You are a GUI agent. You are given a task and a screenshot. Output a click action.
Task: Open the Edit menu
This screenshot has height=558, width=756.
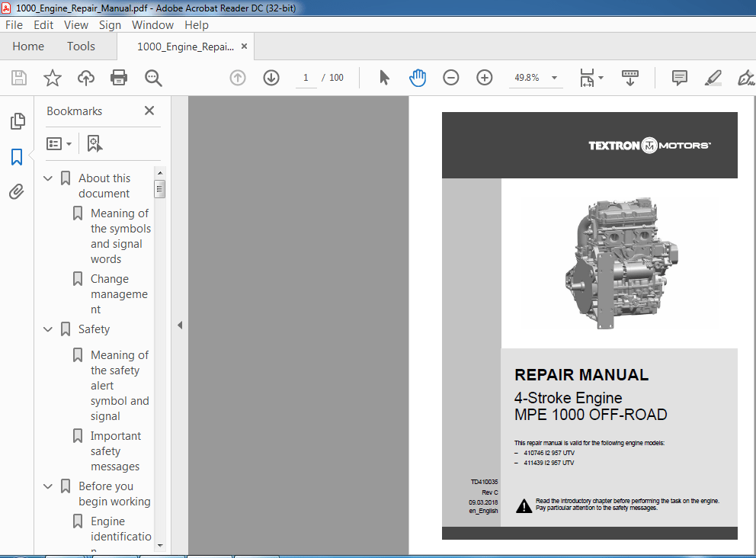pyautogui.click(x=43, y=25)
